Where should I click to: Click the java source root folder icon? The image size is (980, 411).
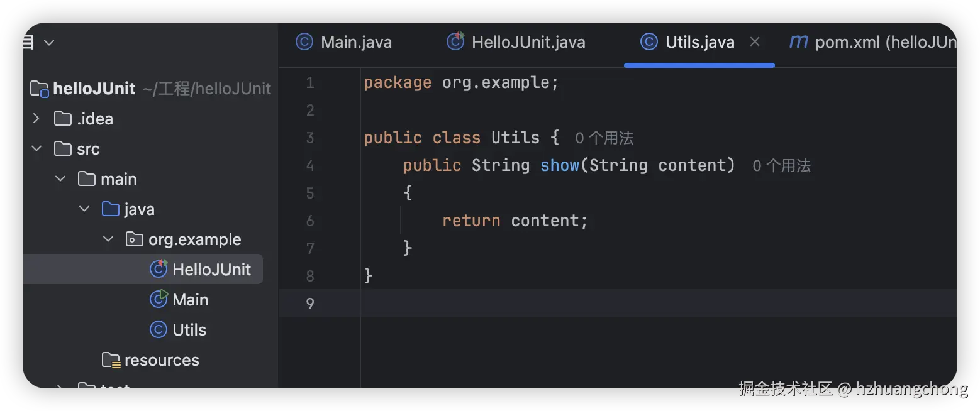point(111,209)
